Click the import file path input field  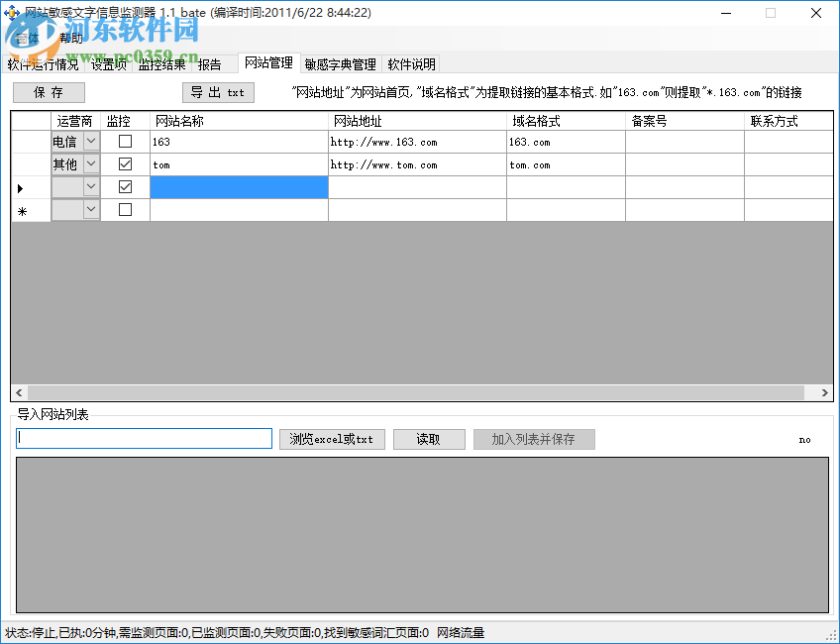coord(144,438)
